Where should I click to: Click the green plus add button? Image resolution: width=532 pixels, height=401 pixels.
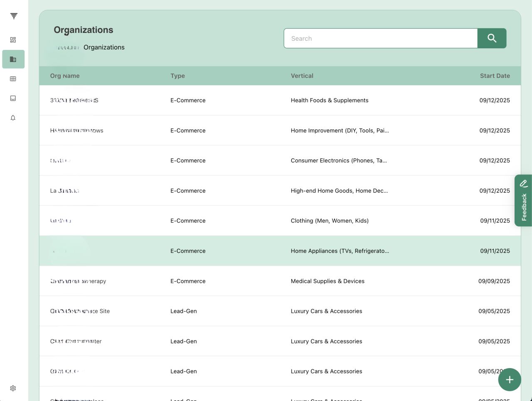click(510, 379)
